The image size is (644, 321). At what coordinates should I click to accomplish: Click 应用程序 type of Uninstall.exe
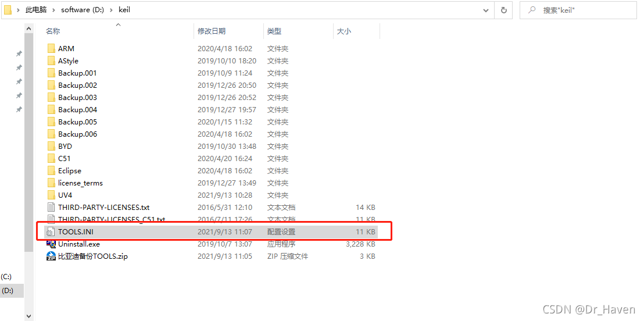click(x=281, y=244)
